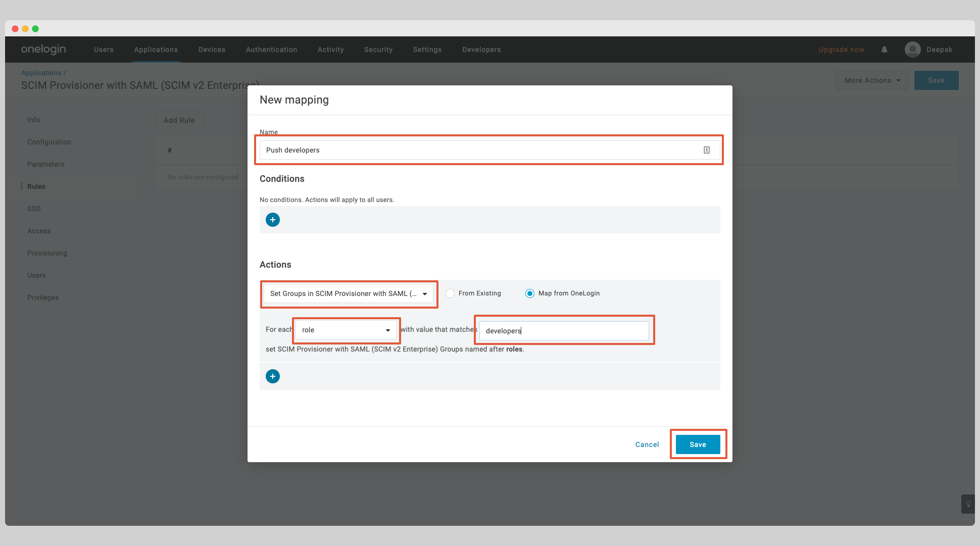Open the Set Groups action dropdown
980x546 pixels.
(348, 293)
